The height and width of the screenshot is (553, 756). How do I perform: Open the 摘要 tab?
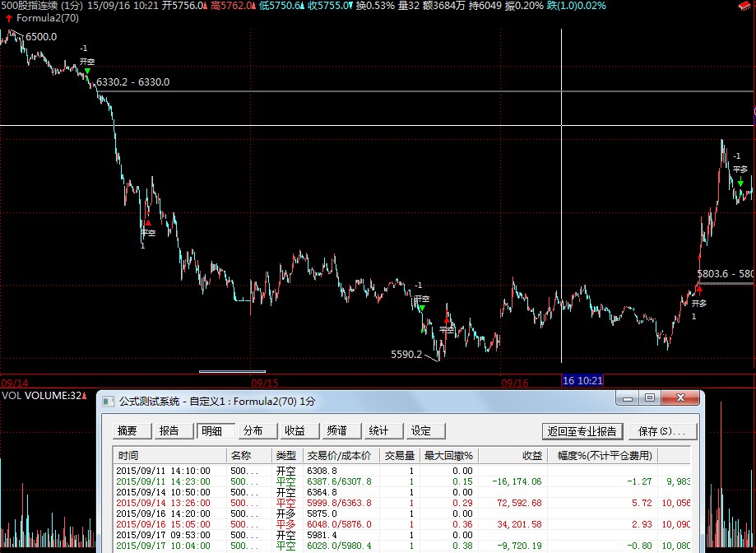[128, 430]
